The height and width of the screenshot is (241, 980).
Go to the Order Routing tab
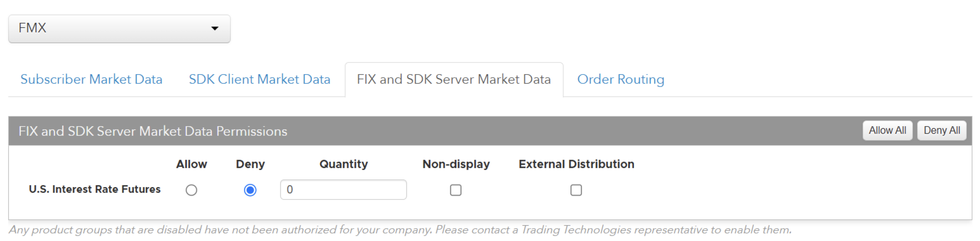point(621,79)
